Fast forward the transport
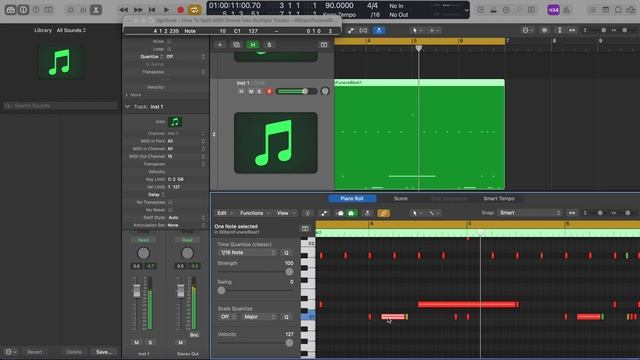 [x=138, y=9]
